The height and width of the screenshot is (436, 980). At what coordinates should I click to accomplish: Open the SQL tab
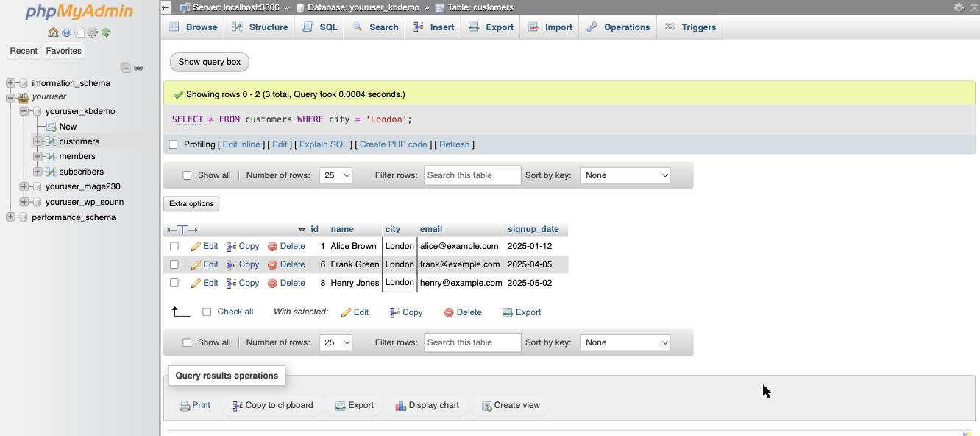point(320,27)
